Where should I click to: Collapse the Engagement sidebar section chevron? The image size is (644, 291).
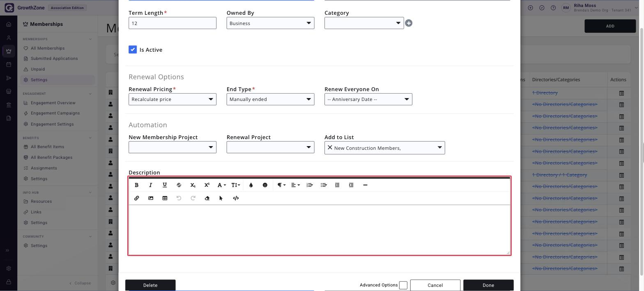(90, 94)
